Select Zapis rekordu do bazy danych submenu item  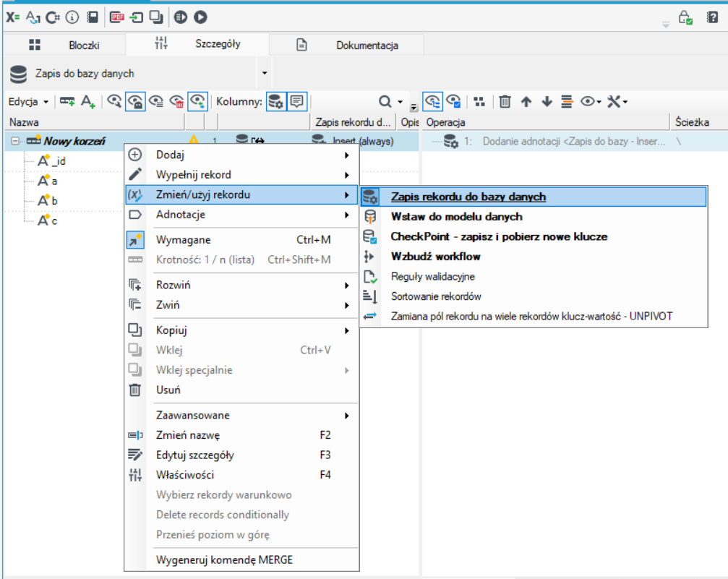pos(534,197)
